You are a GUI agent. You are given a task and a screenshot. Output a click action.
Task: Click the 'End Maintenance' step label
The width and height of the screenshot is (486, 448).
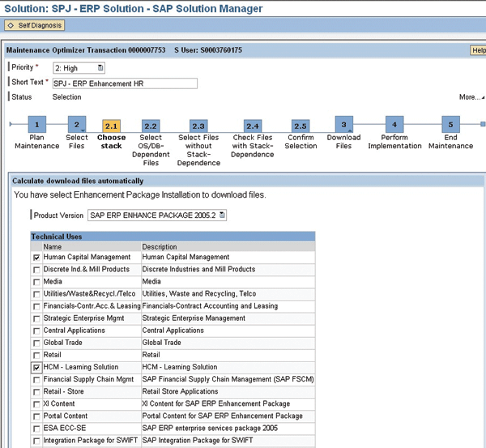450,142
